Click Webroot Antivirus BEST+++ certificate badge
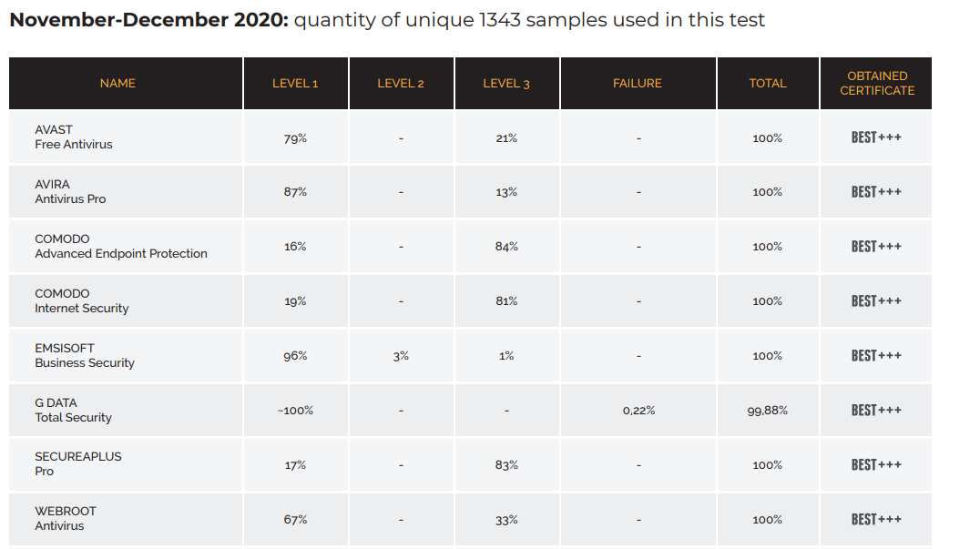Screen dimensions: 980x549 pos(876,520)
